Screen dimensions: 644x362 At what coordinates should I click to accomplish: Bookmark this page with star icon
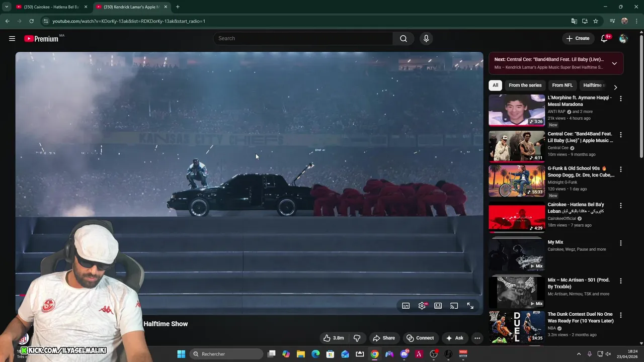(596, 21)
